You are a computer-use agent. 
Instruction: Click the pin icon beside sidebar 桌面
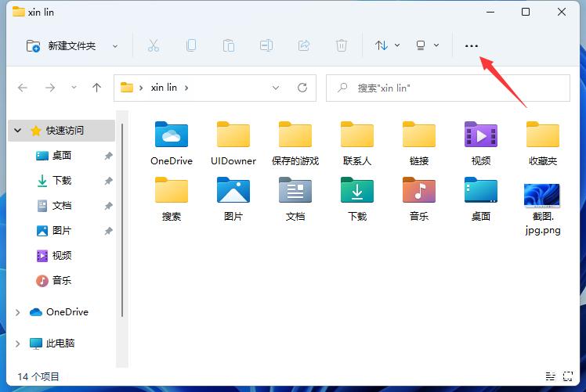click(108, 156)
